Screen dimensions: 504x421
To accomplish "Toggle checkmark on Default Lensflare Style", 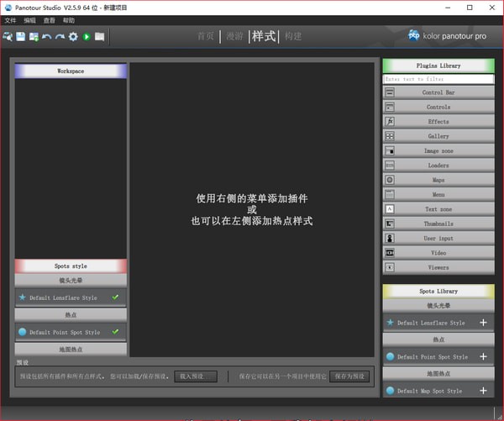I will [114, 297].
